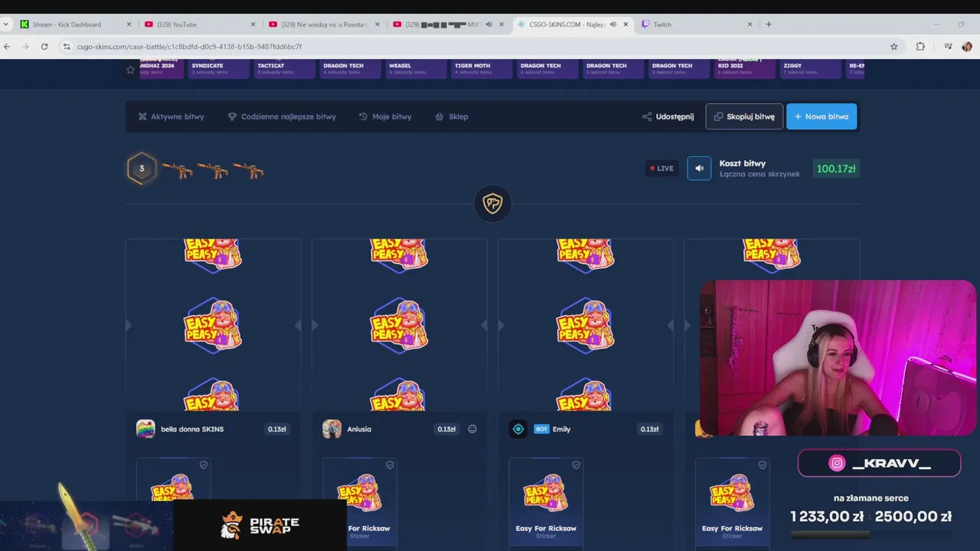Click the center shield emblem icon
The height and width of the screenshot is (551, 980).
(x=492, y=204)
